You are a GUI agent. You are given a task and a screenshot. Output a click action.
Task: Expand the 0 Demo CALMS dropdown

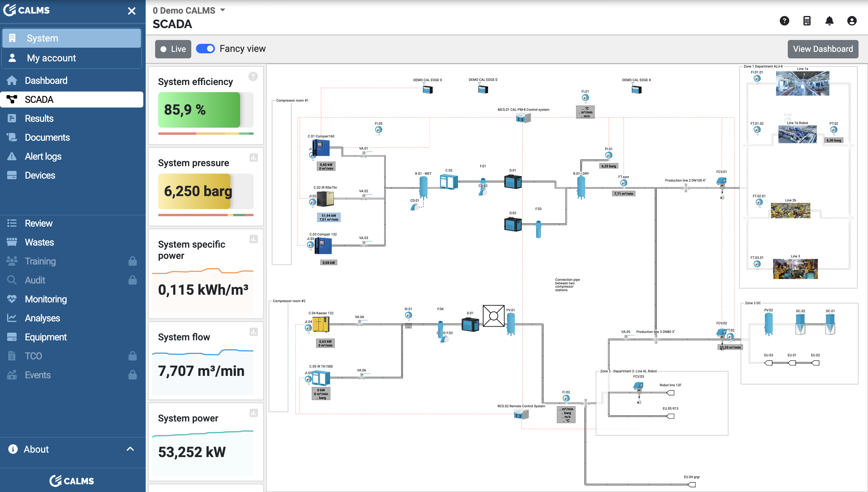[x=189, y=10]
